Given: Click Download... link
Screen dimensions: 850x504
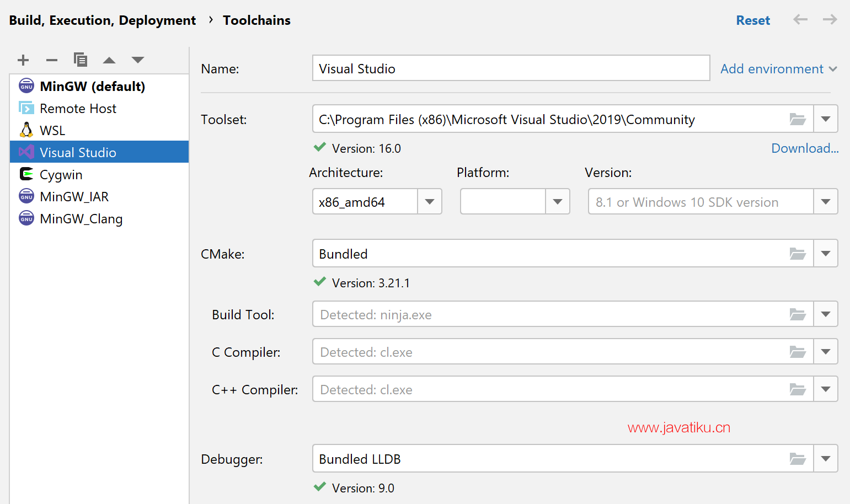Looking at the screenshot, I should click(x=805, y=148).
